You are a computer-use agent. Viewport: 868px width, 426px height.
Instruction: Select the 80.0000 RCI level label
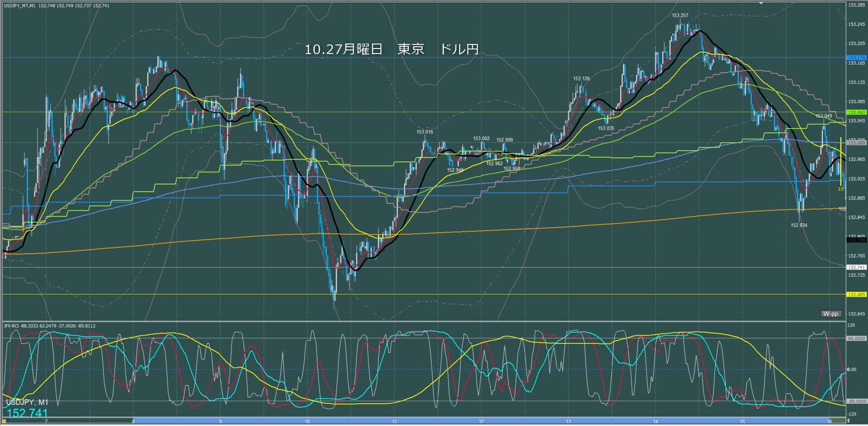pyautogui.click(x=856, y=338)
